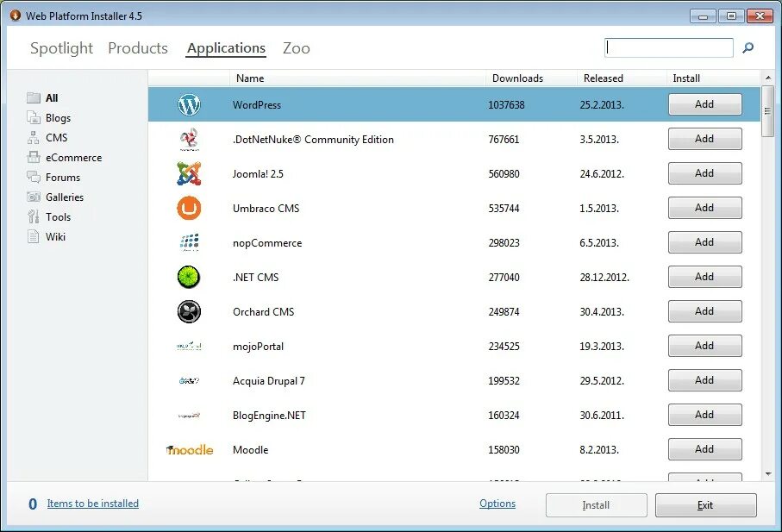Click the Acquia Drupal 7 logo icon
Screen dimensions: 782x532
[x=189, y=380]
